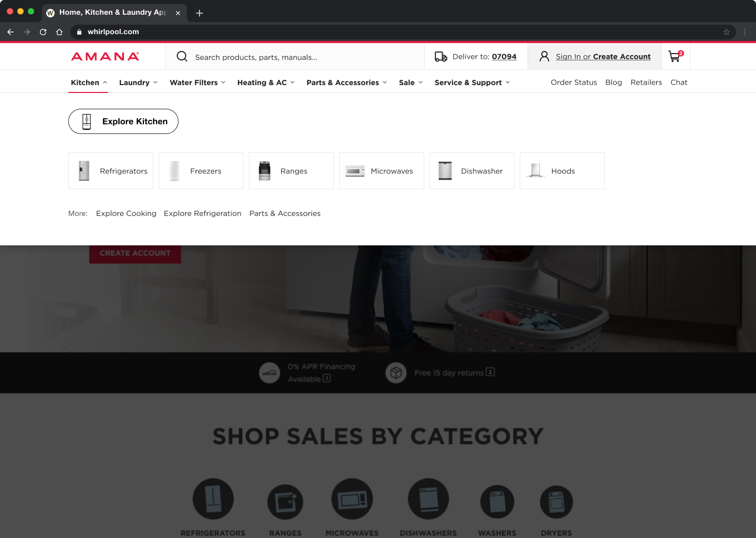Select the Refrigerators category tile
The height and width of the screenshot is (538, 756).
click(x=111, y=171)
